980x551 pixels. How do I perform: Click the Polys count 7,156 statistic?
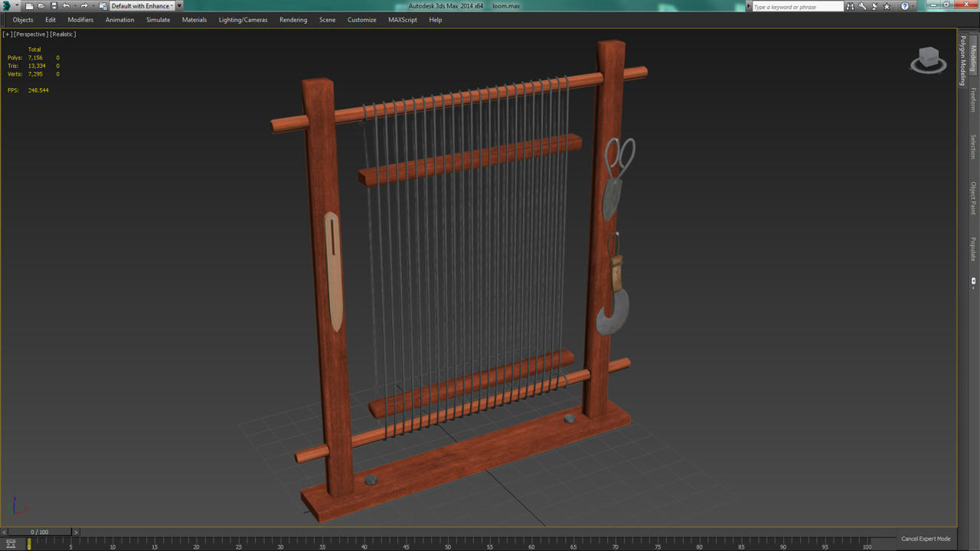[x=35, y=58]
